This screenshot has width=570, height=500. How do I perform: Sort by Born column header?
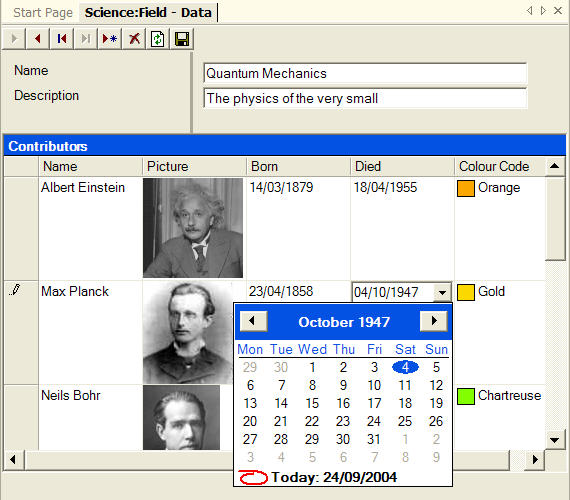(x=298, y=167)
